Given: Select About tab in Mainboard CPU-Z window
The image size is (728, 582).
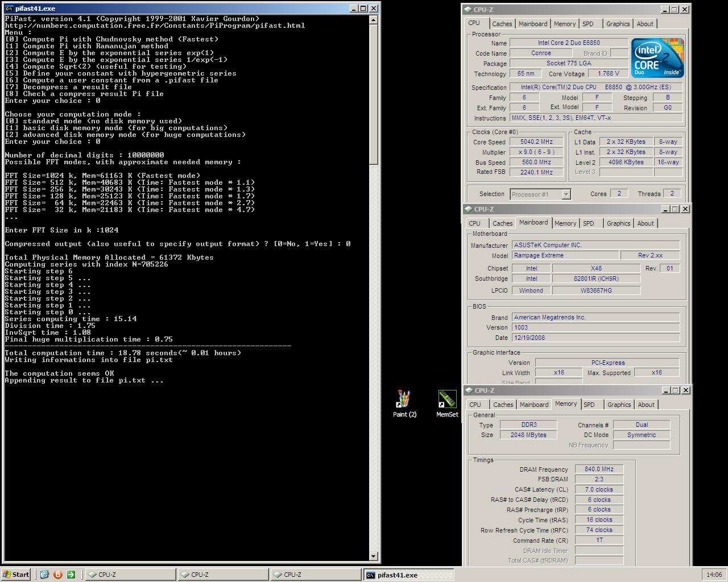Looking at the screenshot, I should coord(646,223).
